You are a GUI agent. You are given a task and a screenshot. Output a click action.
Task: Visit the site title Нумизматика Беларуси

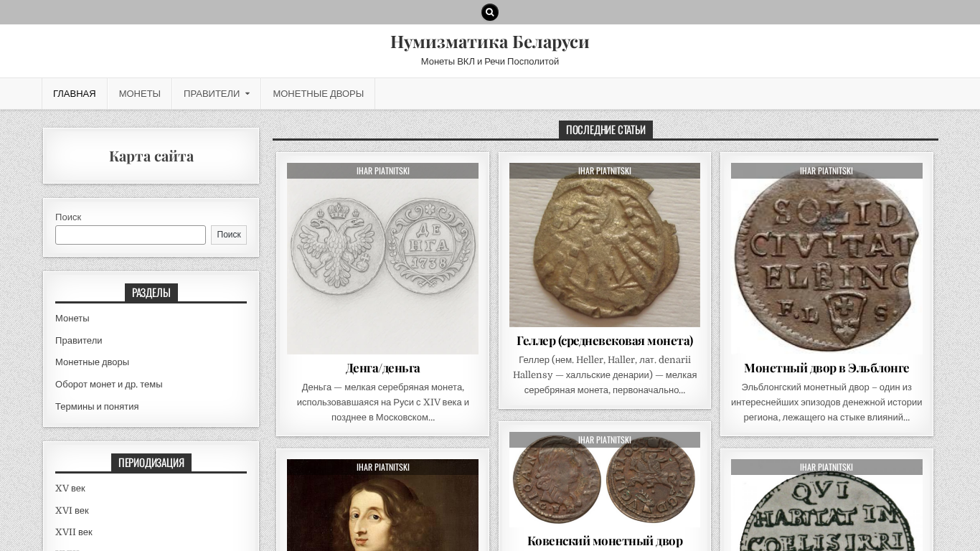pos(490,42)
